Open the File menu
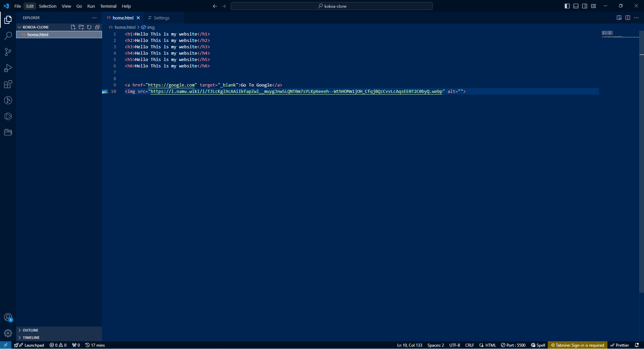 (18, 6)
